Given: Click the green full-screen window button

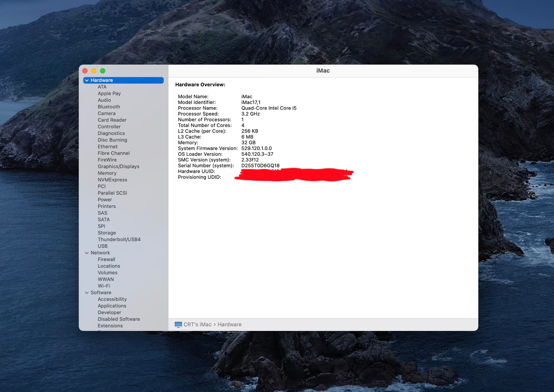Looking at the screenshot, I should 102,71.
